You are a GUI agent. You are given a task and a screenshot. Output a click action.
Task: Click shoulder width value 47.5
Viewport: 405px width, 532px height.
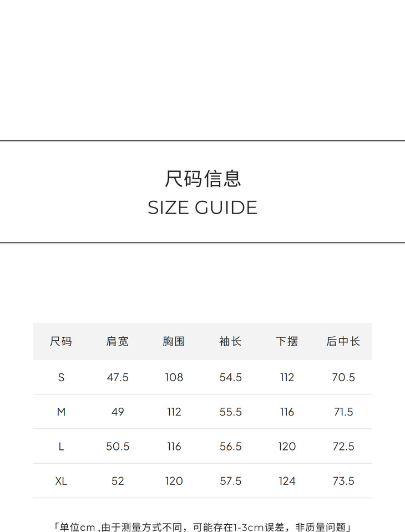(118, 377)
